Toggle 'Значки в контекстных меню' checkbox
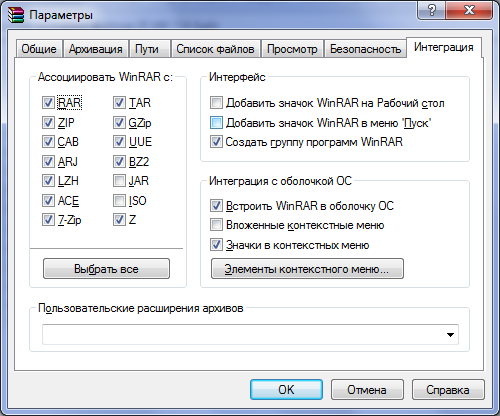The width and height of the screenshot is (500, 416). pos(216,245)
